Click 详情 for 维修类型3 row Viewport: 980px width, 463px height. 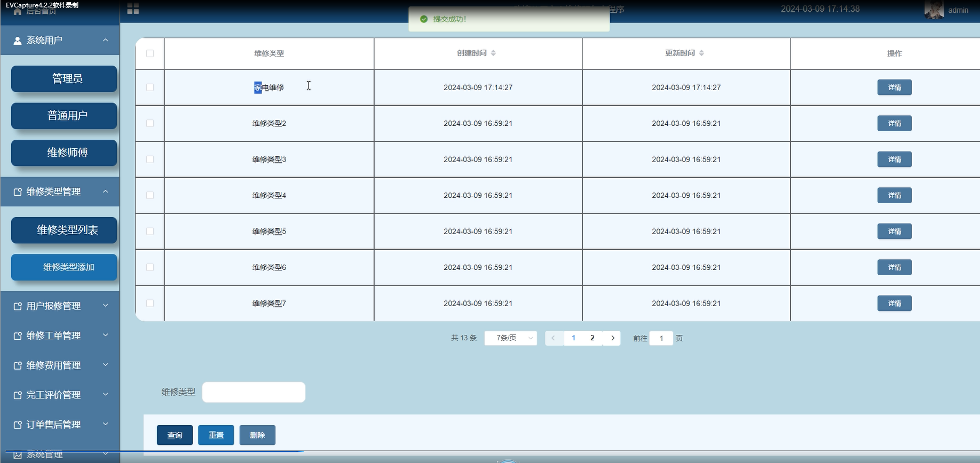pos(895,159)
